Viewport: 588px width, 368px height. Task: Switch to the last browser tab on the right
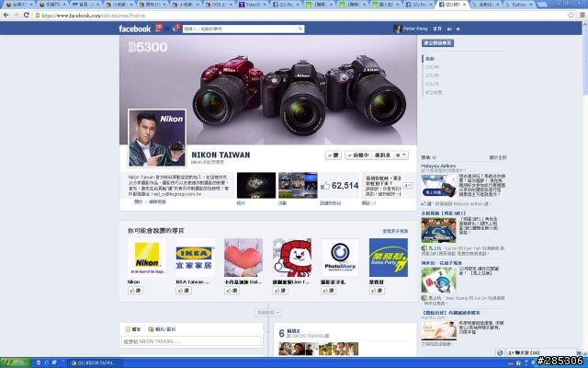coord(519,5)
